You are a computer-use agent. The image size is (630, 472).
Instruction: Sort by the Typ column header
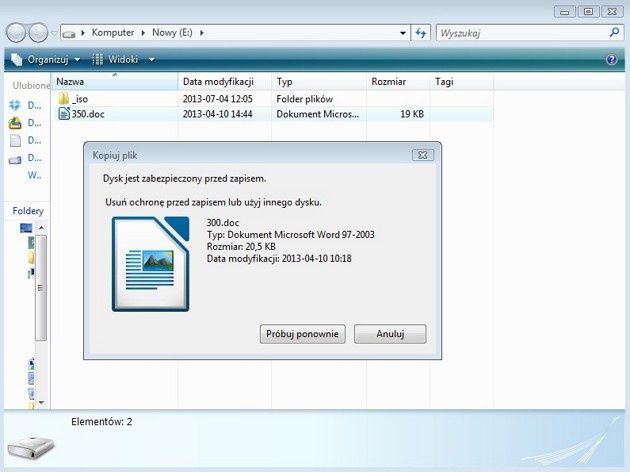coord(319,82)
